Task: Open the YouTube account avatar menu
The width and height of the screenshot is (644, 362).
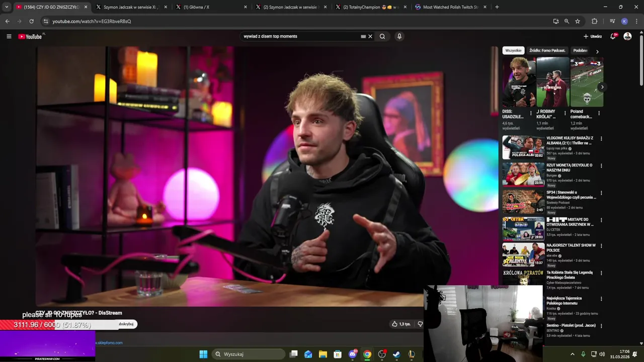Action: pos(627,36)
